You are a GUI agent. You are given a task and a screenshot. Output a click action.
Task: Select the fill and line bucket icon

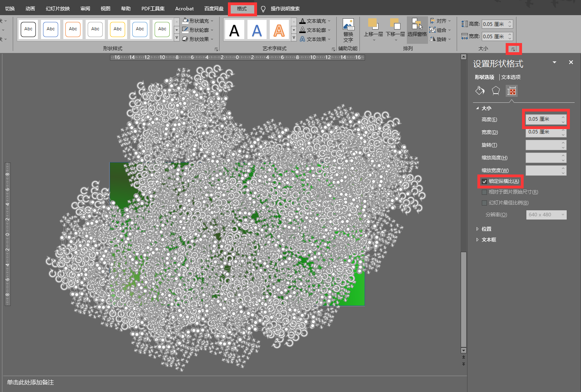(x=480, y=91)
